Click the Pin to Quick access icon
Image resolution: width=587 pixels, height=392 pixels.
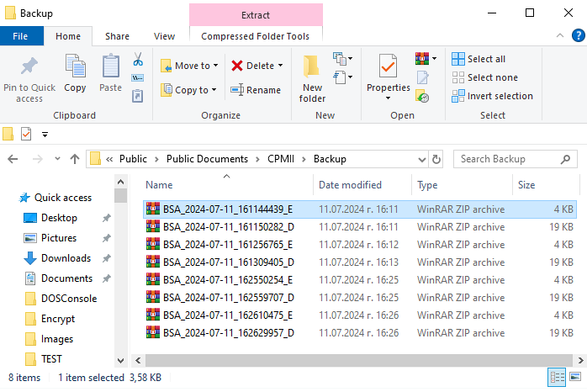(29, 66)
